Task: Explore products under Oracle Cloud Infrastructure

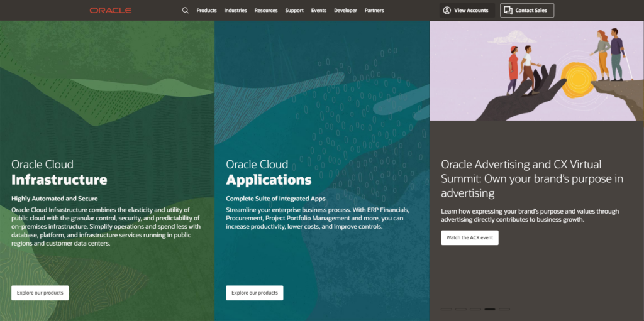Action: click(40, 293)
